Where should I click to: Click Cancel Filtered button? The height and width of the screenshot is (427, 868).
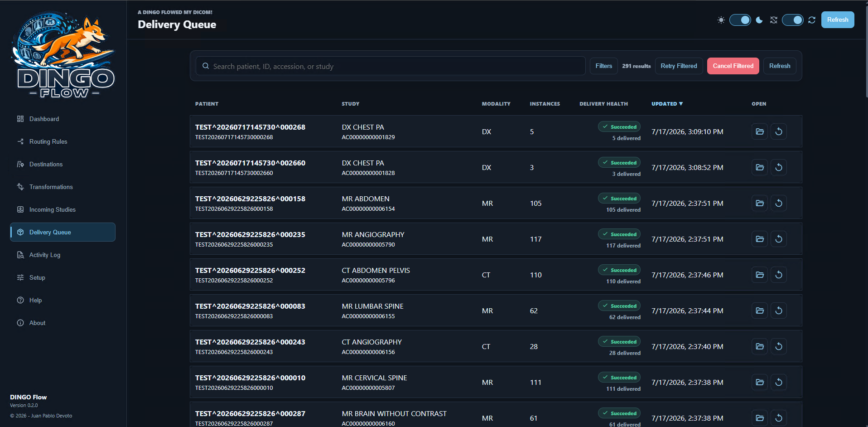(x=733, y=66)
